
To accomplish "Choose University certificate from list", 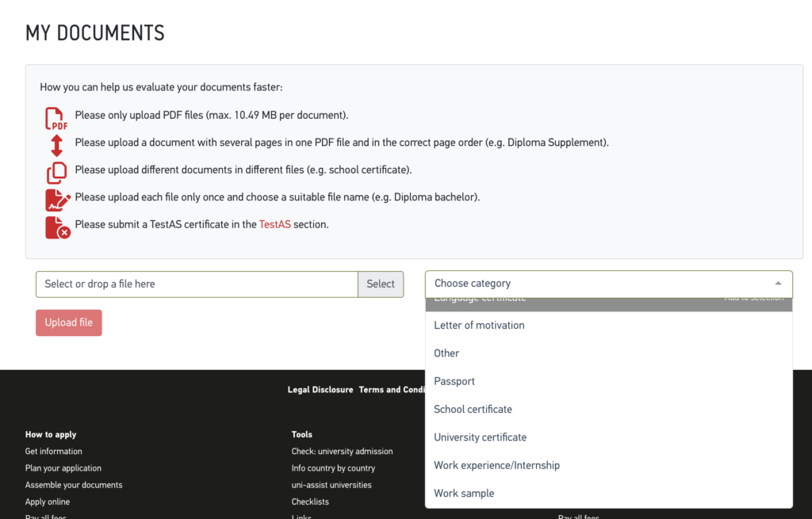I will [x=480, y=437].
